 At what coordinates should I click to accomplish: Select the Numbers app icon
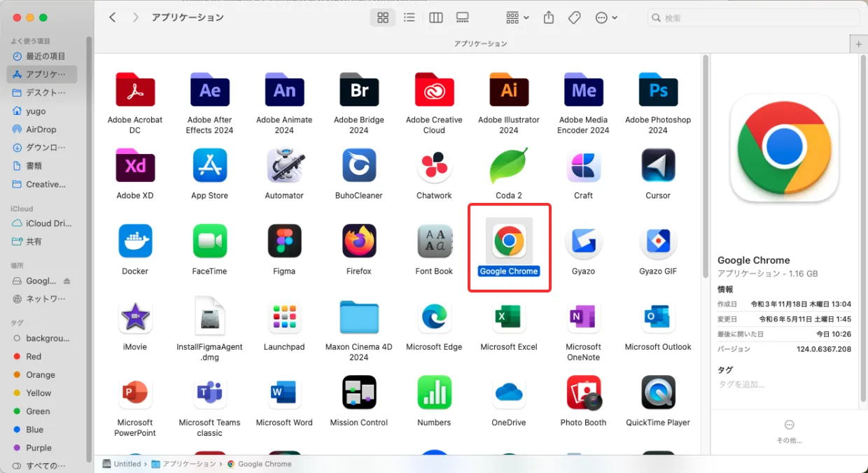434,393
